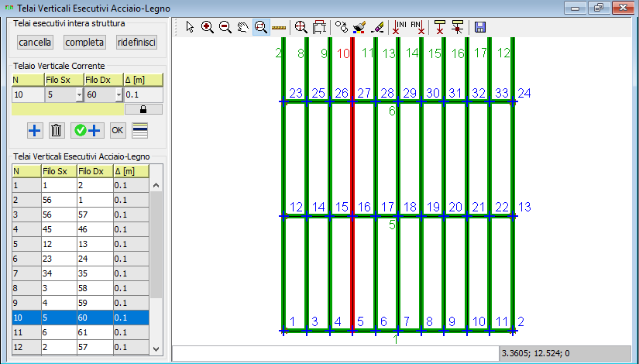The image size is (639, 364).
Task: Click the INI delete icon
Action: point(400,27)
